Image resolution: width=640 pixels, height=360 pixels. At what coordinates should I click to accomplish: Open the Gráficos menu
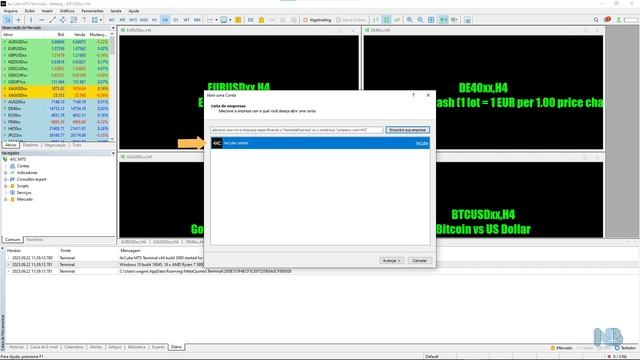tap(67, 11)
